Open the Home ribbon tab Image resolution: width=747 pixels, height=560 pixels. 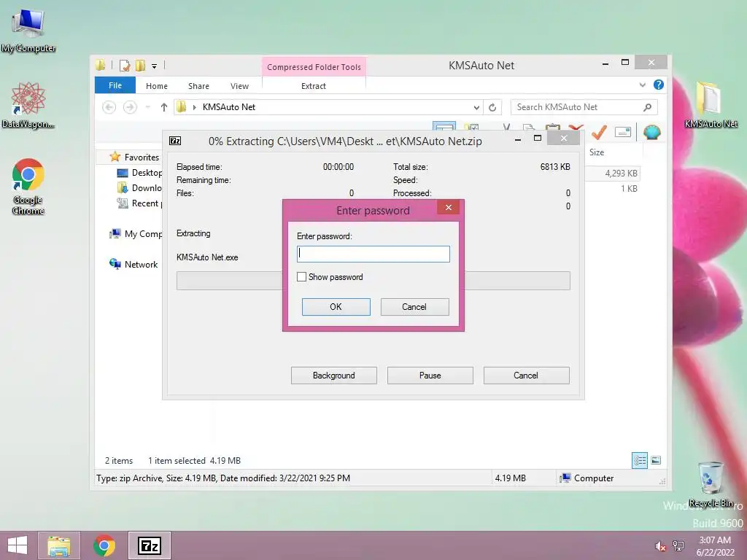coord(157,86)
